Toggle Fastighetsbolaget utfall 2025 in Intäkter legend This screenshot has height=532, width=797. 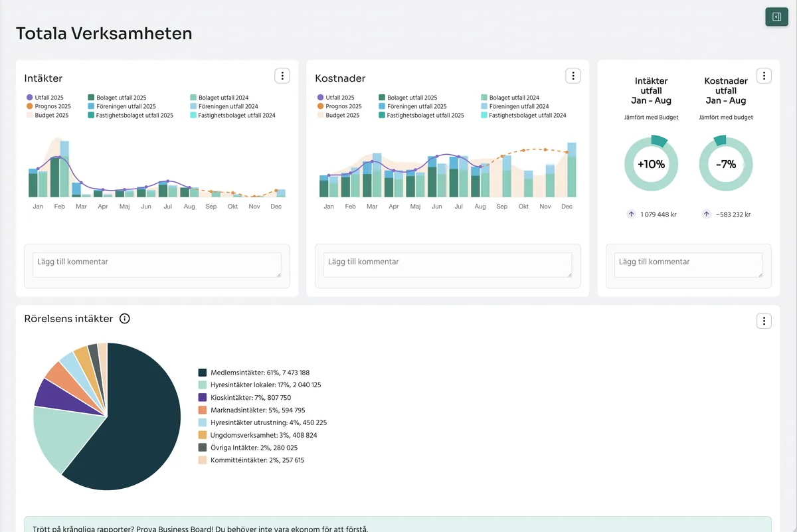click(x=130, y=115)
